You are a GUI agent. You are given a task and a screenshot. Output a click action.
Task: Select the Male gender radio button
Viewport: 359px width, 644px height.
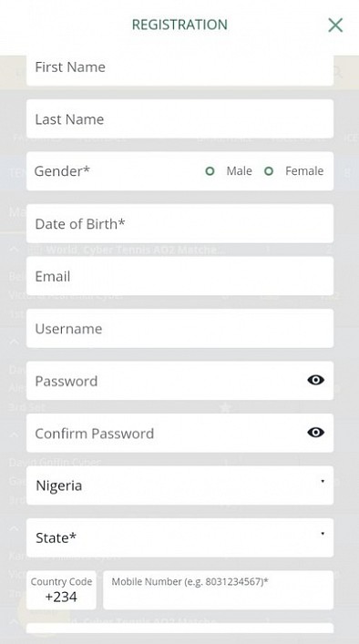(x=210, y=171)
